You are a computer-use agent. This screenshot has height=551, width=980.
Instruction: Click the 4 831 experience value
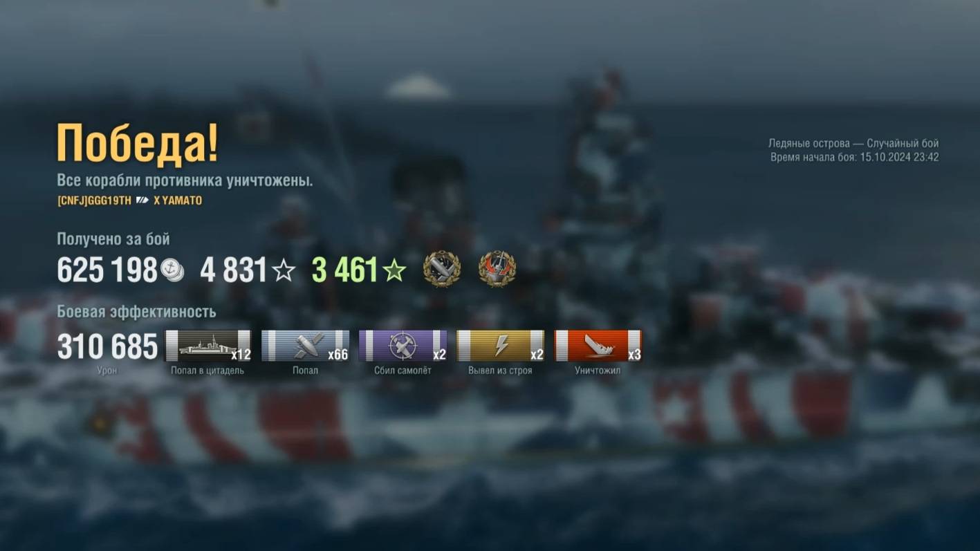pyautogui.click(x=233, y=270)
